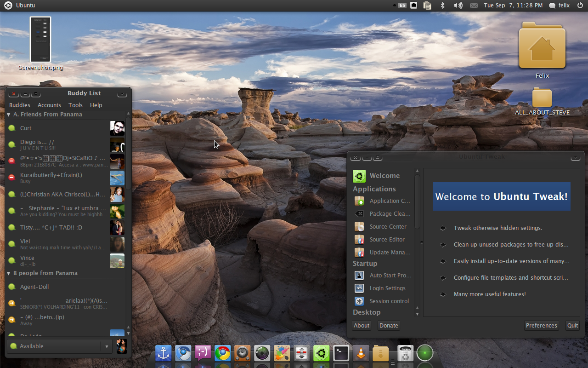
Task: Select Update Manager in Ubuntu Tweak sidebar
Action: click(383, 253)
